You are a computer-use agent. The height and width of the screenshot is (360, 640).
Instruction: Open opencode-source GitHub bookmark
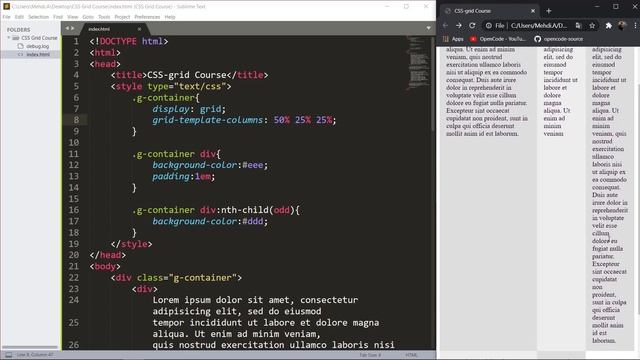[x=558, y=39]
